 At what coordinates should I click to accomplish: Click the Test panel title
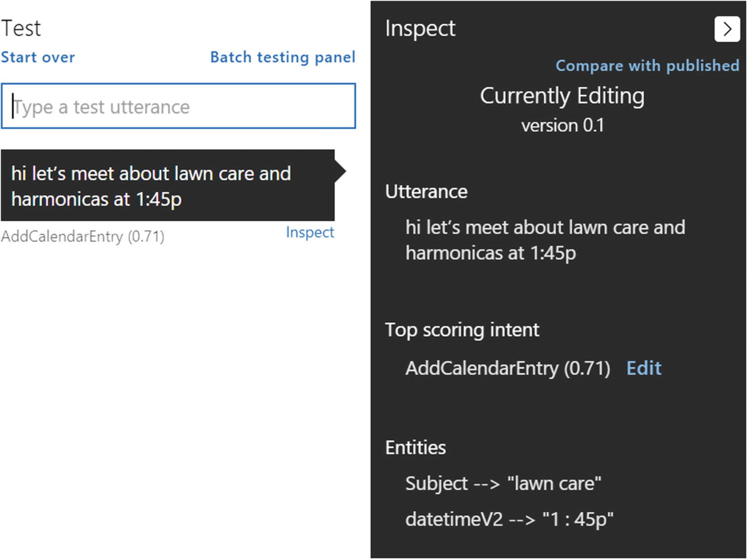pos(21,28)
